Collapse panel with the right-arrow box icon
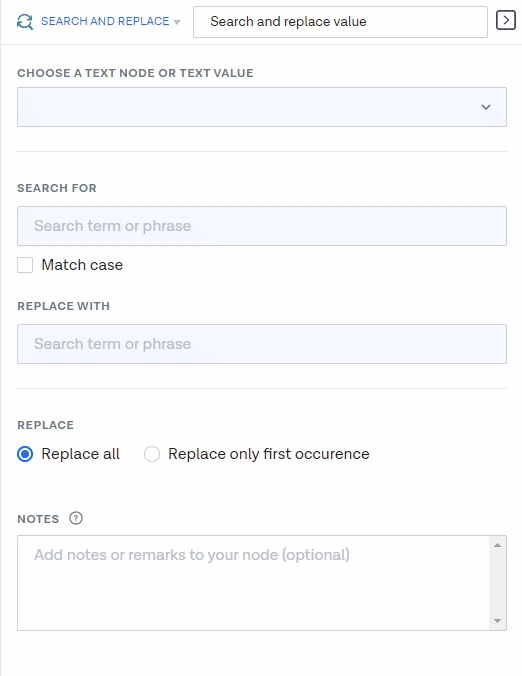The height and width of the screenshot is (676, 522). tap(506, 20)
